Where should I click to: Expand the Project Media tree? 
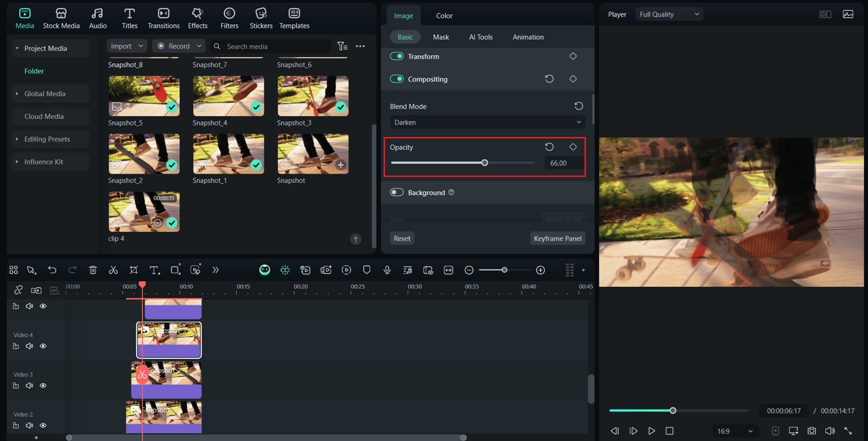pos(17,49)
